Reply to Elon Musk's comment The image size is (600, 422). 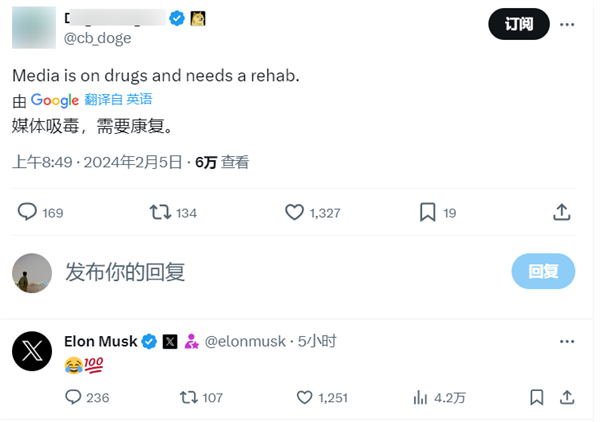pos(73,397)
